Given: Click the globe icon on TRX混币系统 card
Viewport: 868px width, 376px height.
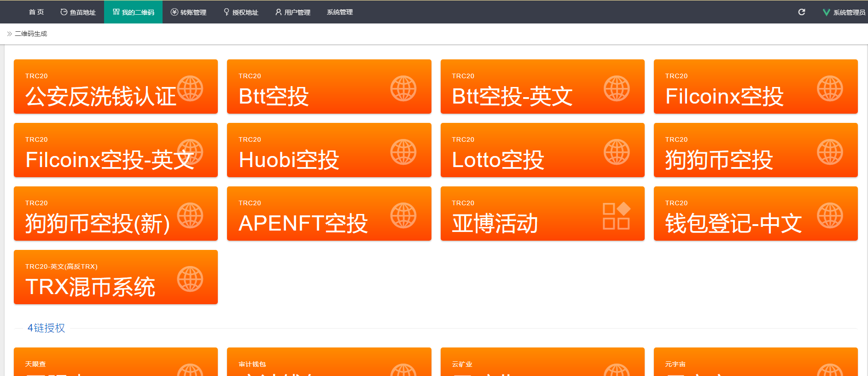Looking at the screenshot, I should point(190,279).
